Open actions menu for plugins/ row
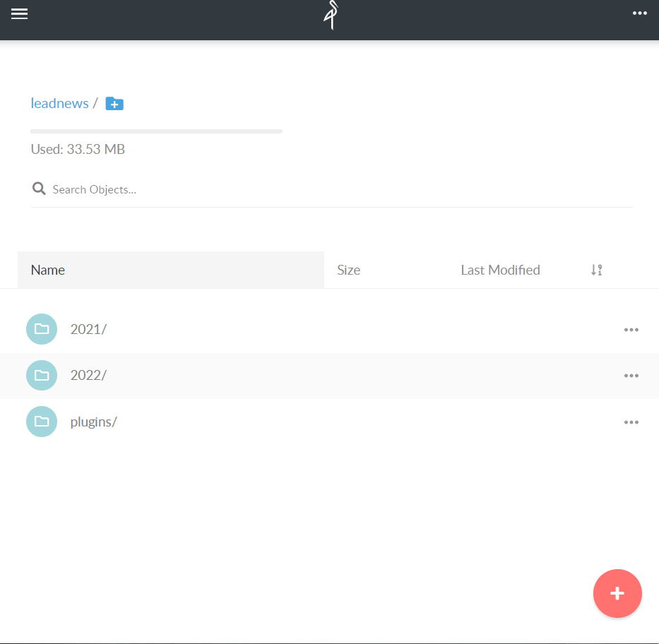 (631, 422)
